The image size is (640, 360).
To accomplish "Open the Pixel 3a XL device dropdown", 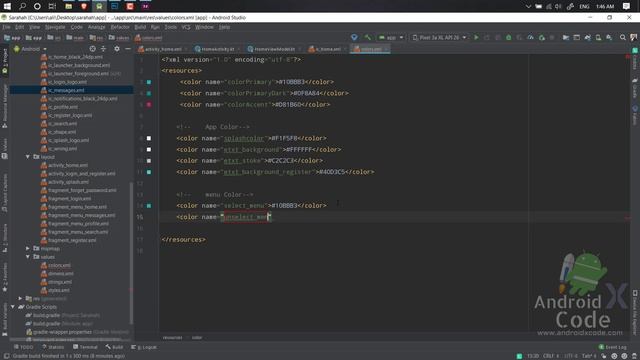I will pyautogui.click(x=439, y=38).
